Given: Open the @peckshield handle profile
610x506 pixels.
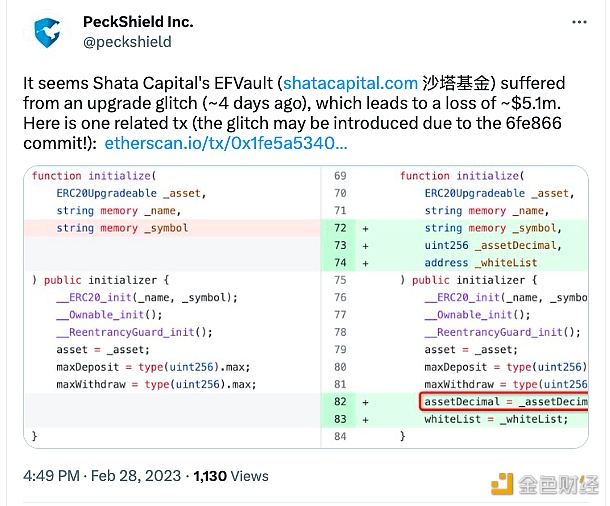Looking at the screenshot, I should pyautogui.click(x=127, y=42).
